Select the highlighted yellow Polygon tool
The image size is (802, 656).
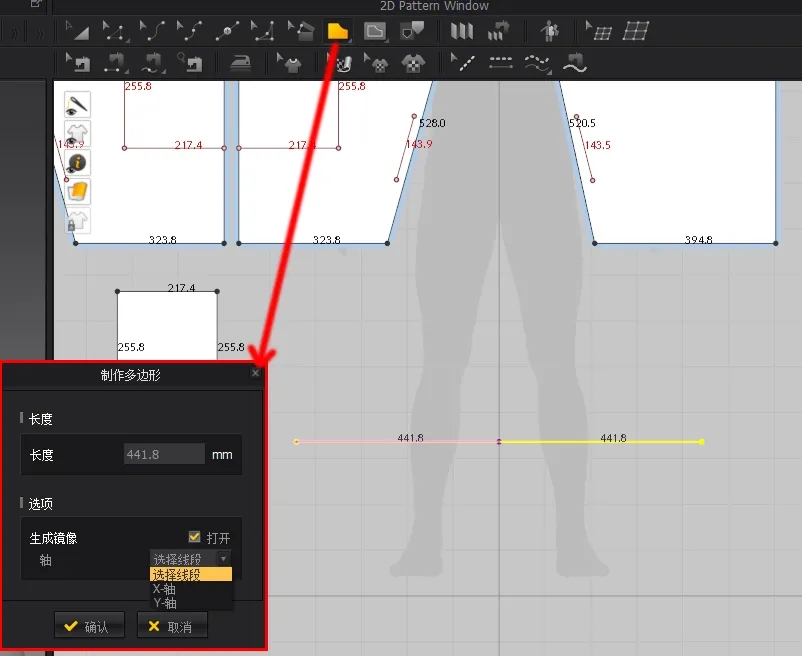pyautogui.click(x=338, y=31)
